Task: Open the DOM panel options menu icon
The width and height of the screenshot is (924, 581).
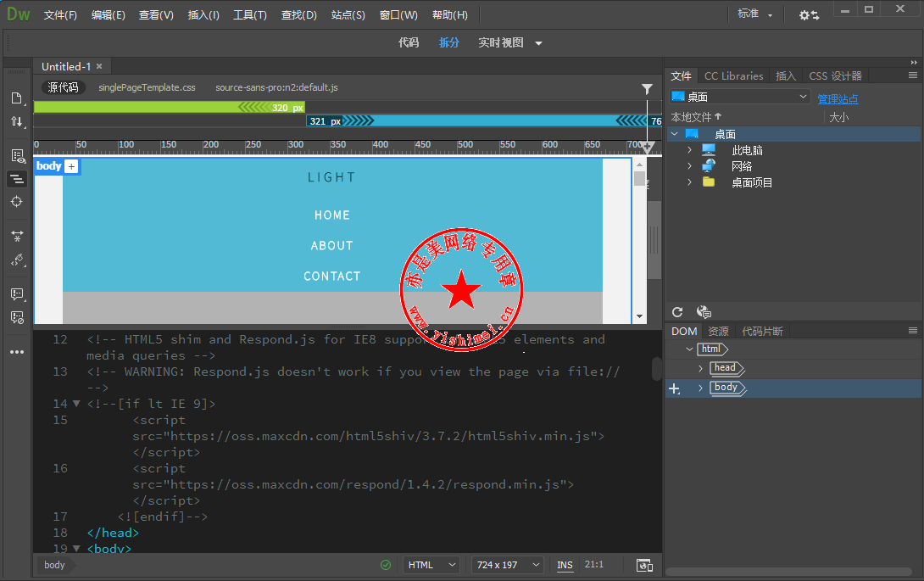Action: (x=913, y=331)
